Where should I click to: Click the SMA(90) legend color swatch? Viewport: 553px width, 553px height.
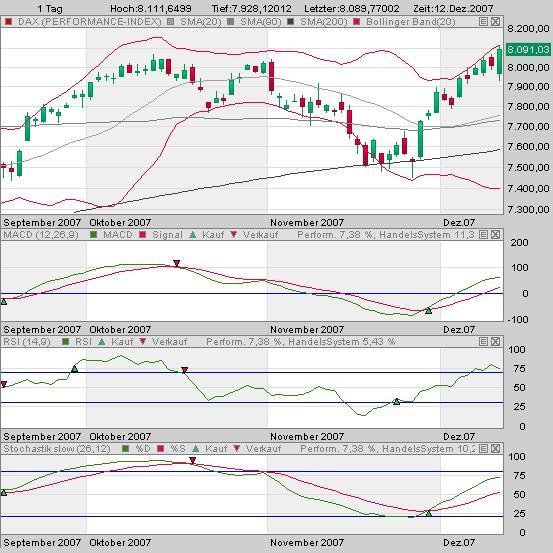(x=231, y=22)
